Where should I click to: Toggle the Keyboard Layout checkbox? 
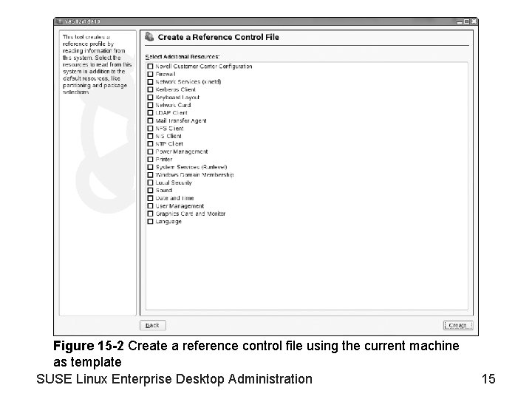[x=150, y=98]
